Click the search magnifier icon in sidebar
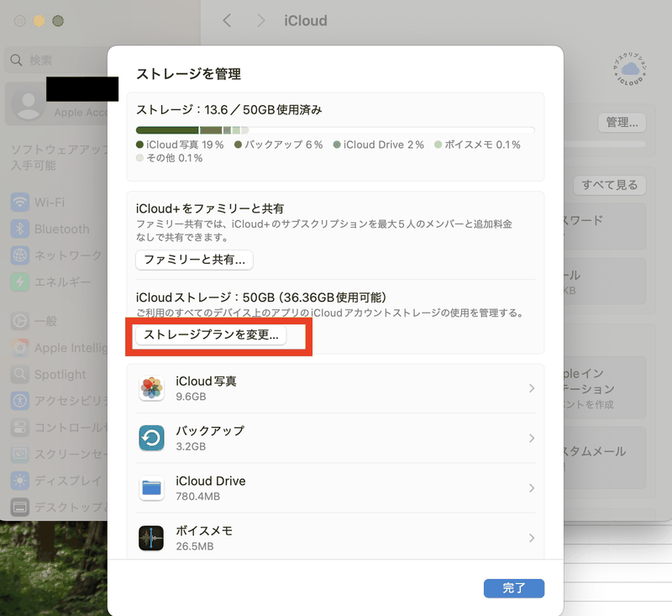Screen dimensions: 672x616 pos(16,60)
